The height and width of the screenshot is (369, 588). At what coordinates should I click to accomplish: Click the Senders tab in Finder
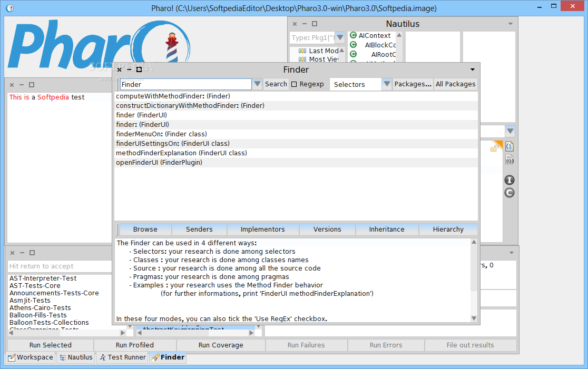199,230
